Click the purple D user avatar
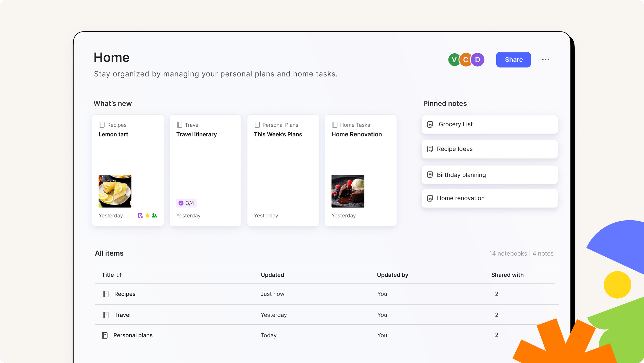This screenshot has width=644, height=363. [x=478, y=60]
